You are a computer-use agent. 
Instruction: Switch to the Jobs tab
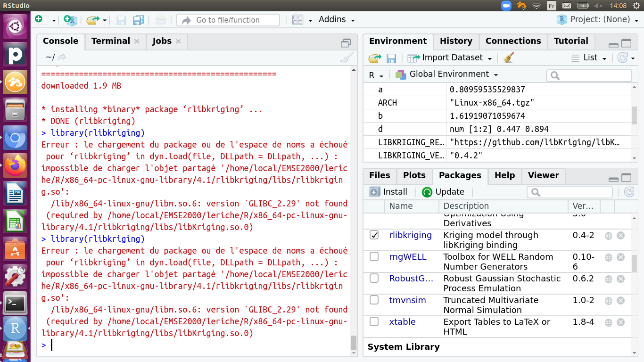[x=162, y=41]
